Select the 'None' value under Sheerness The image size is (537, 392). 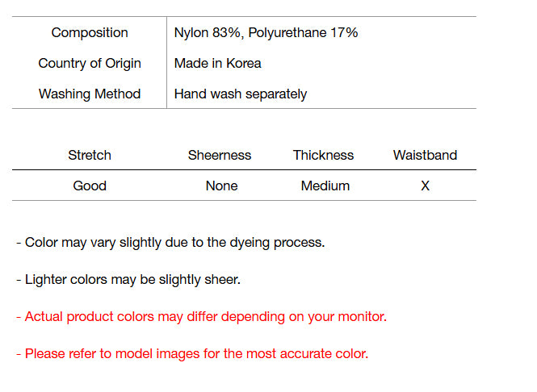click(221, 186)
